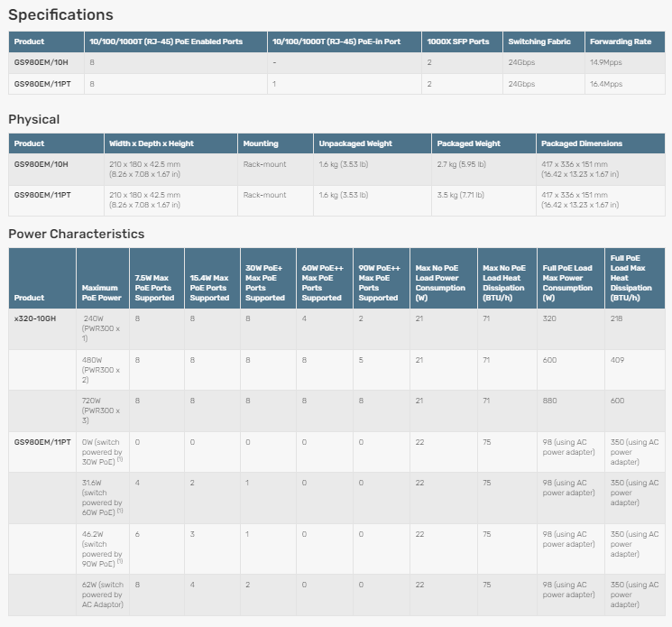Click "GS980EM/11PT" in the Power Characteristics table

click(42, 442)
